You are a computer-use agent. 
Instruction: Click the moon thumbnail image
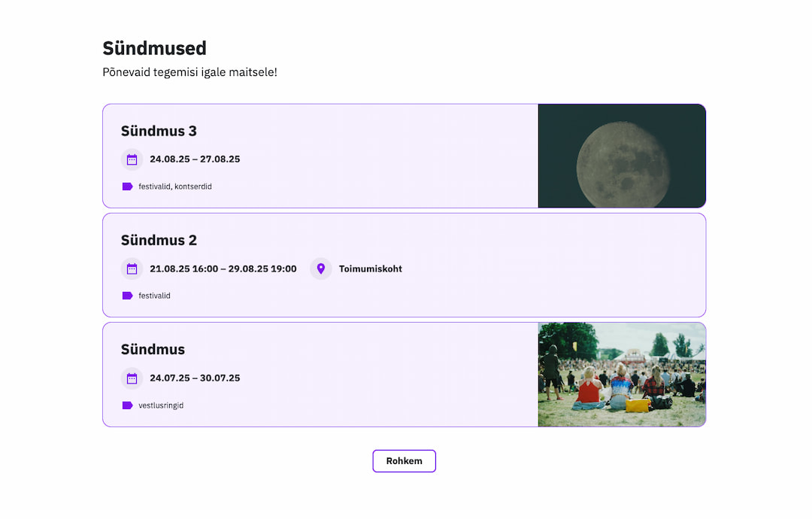tap(622, 156)
